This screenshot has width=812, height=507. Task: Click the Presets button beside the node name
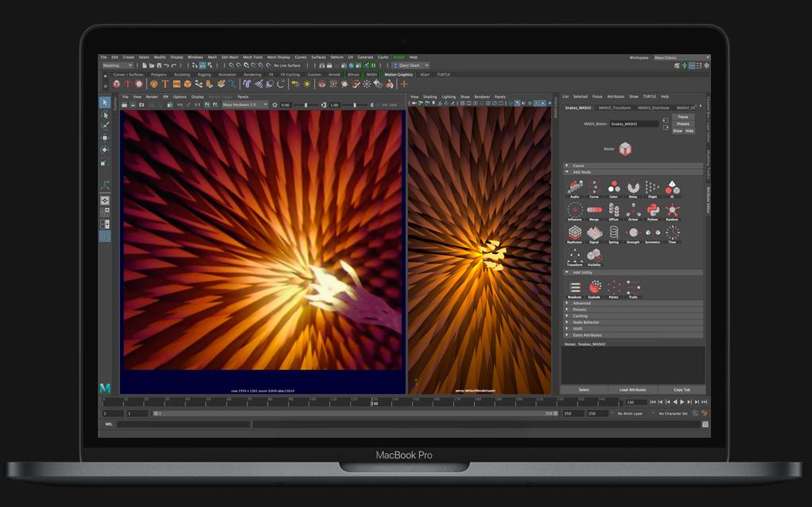(x=683, y=124)
